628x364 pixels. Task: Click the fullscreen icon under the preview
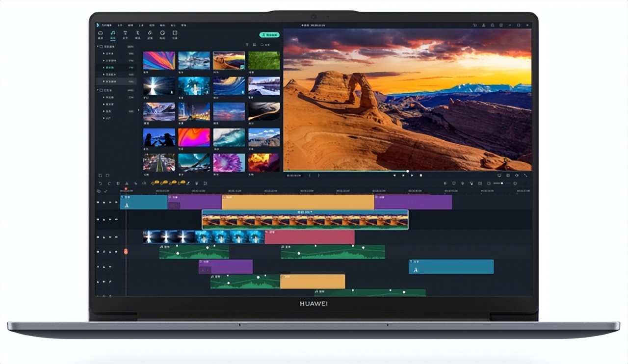[525, 175]
